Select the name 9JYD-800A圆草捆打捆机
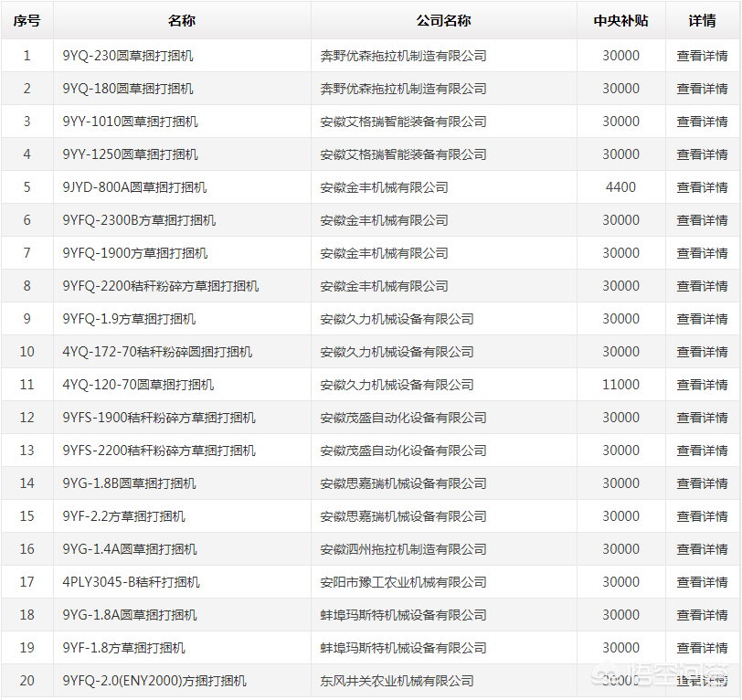 pyautogui.click(x=134, y=187)
